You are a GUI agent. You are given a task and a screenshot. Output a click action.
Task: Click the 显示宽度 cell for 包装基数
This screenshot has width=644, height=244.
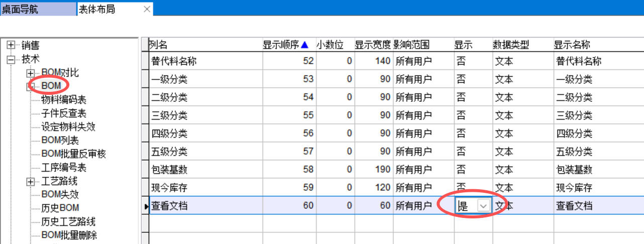373,170
